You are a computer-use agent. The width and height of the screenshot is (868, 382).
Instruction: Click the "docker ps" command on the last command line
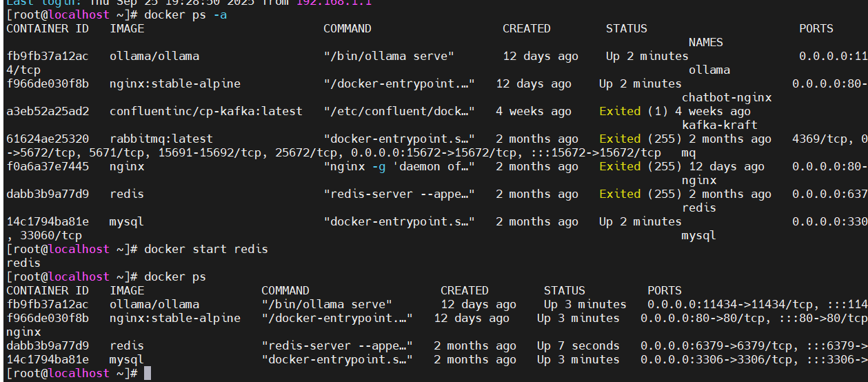(175, 277)
